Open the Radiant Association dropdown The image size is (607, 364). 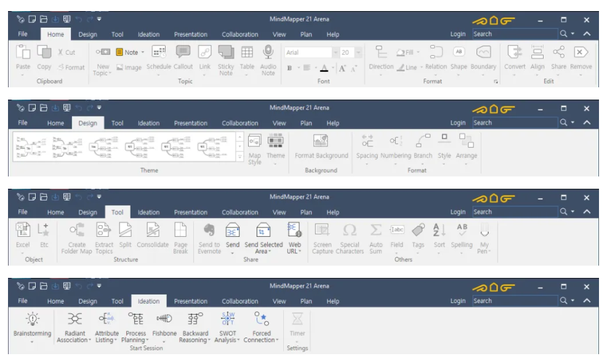coord(90,340)
